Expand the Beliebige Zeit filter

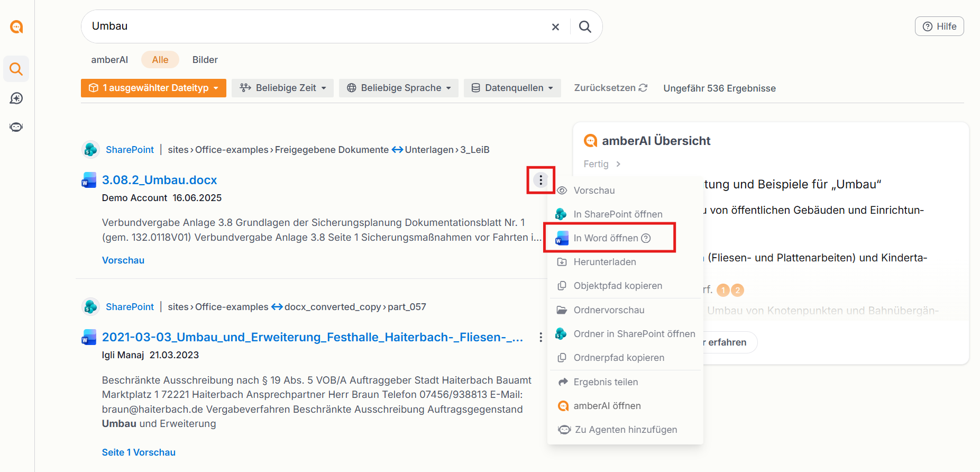point(282,88)
